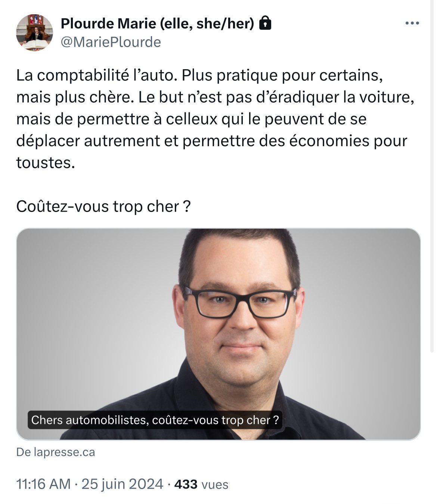Click the line 'Coûtez-vous trop cher ?' in tweet

point(103,206)
